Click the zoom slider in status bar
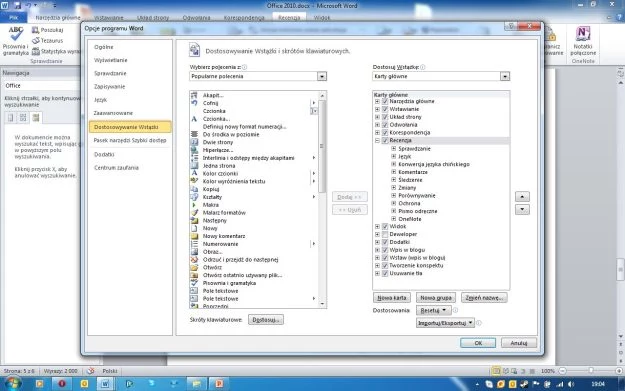Viewport: 625px width, 391px height. tap(591, 371)
